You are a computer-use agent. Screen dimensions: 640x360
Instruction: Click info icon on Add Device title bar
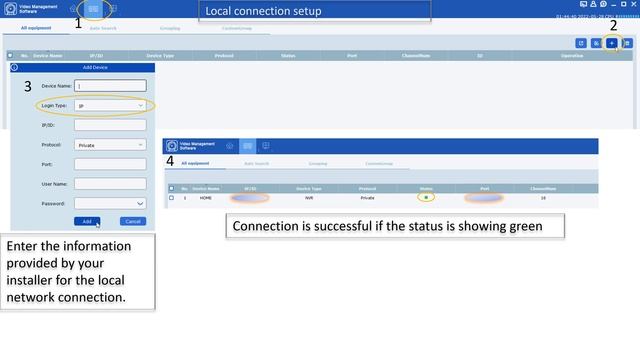14,67
